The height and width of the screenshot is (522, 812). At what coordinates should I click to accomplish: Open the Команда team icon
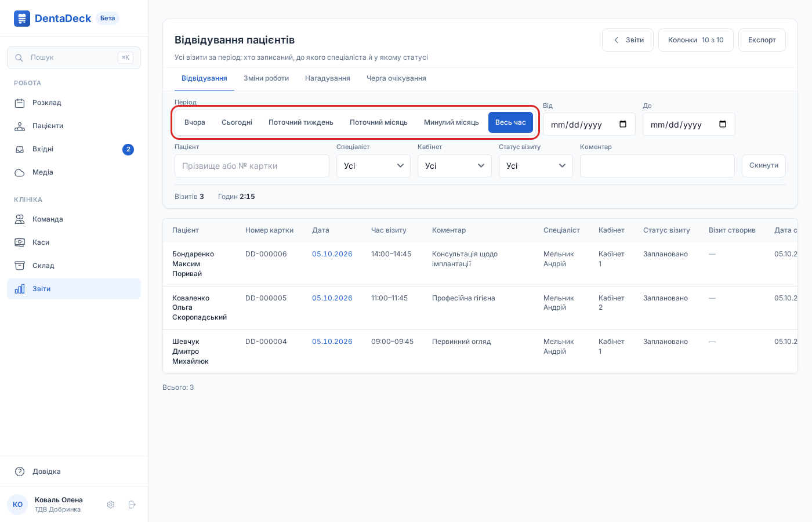coord(20,219)
